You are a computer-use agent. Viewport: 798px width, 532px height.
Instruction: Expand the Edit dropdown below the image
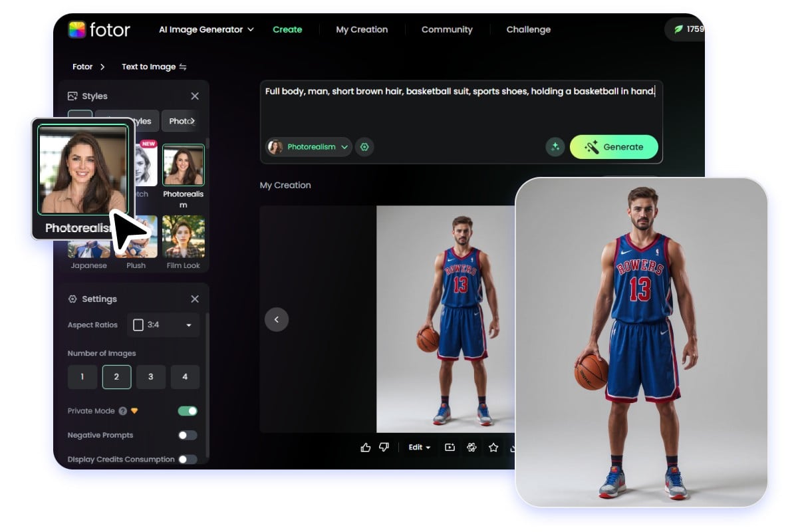pyautogui.click(x=418, y=448)
